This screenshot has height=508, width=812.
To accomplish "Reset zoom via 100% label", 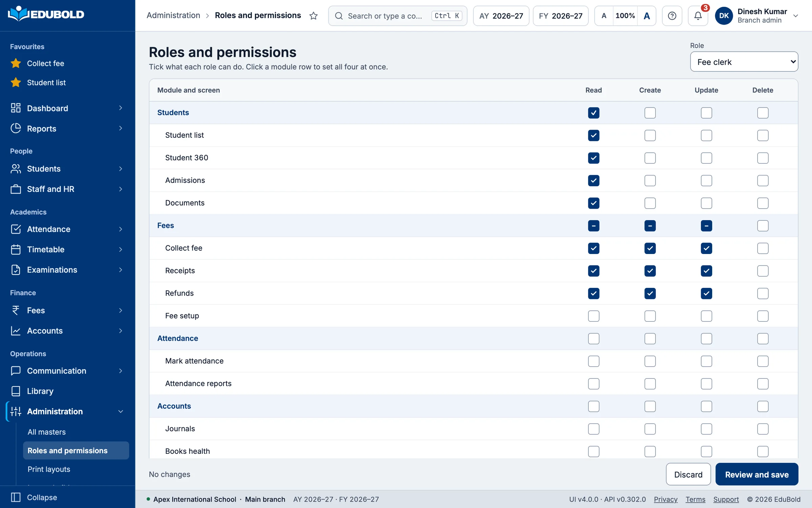I will point(625,16).
